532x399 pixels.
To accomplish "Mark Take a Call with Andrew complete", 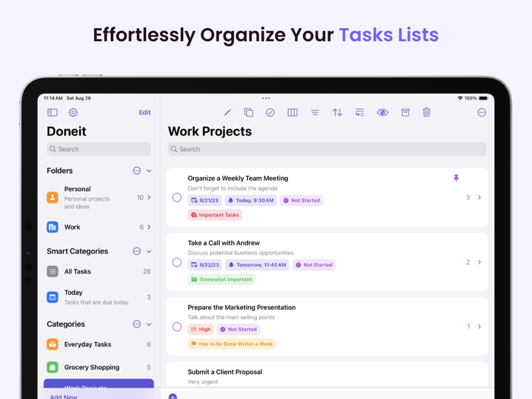I will pos(177,262).
